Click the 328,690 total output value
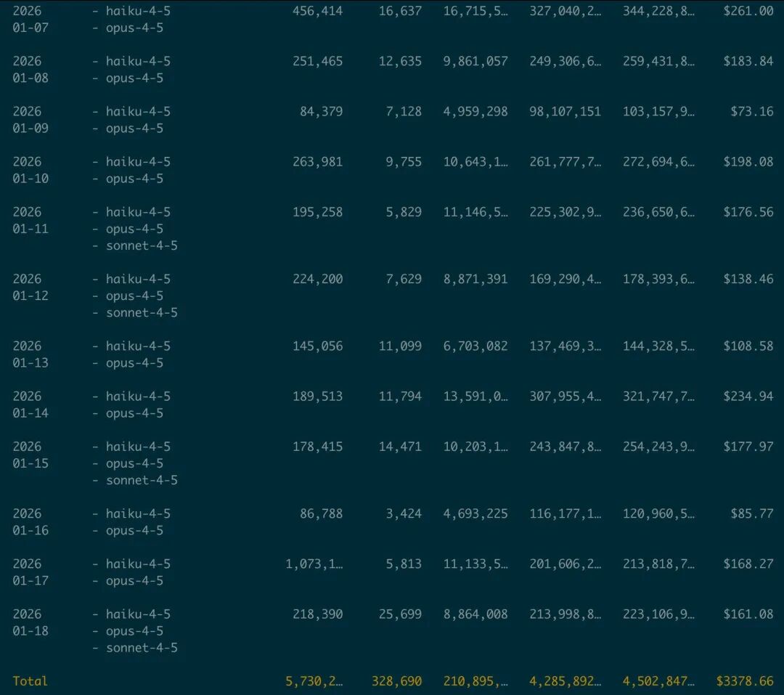The image size is (784, 695). point(396,681)
